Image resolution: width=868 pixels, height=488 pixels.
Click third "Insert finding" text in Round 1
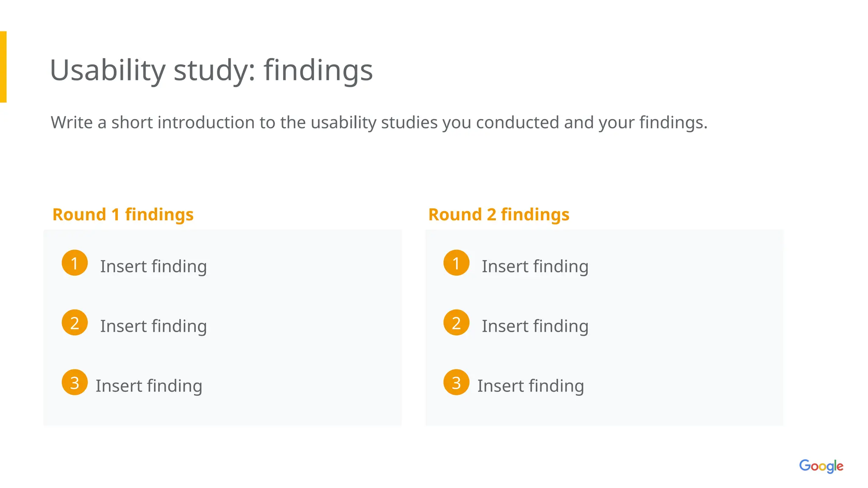149,386
